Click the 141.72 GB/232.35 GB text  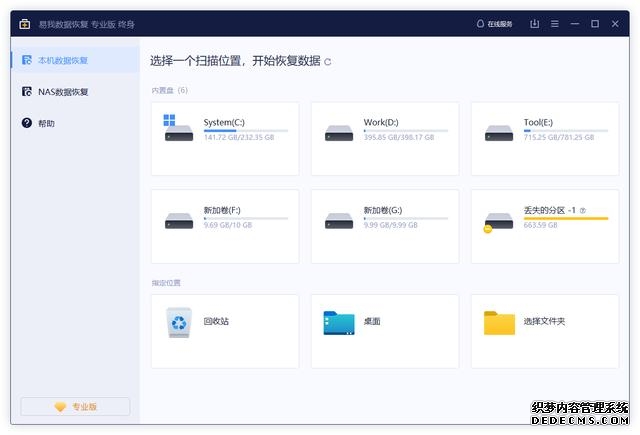239,137
